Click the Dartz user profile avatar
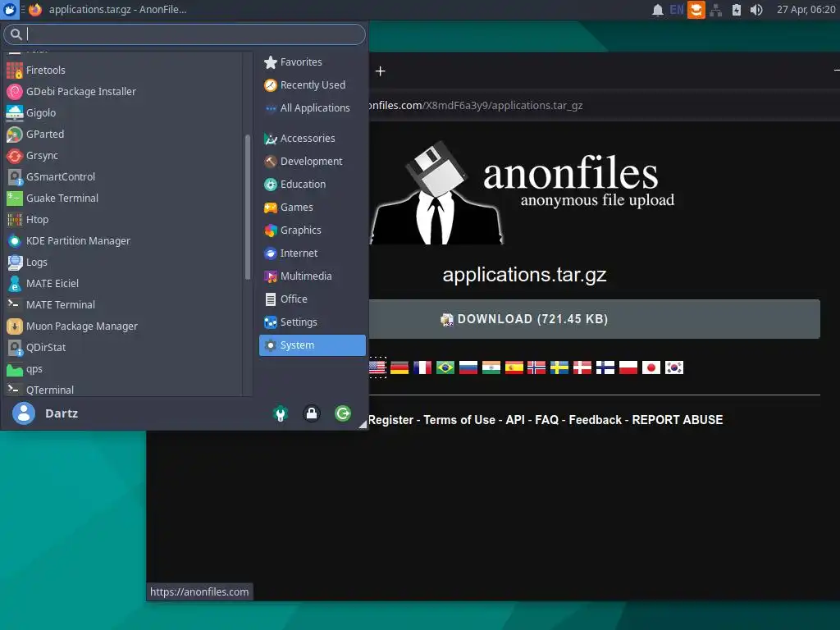This screenshot has width=840, height=630. (24, 413)
